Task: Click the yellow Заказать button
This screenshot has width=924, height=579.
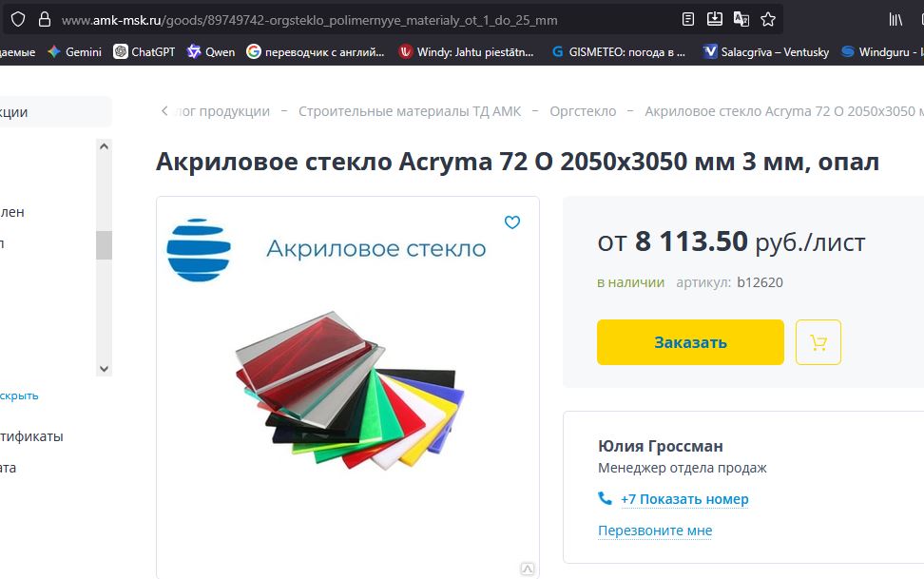Action: point(690,342)
